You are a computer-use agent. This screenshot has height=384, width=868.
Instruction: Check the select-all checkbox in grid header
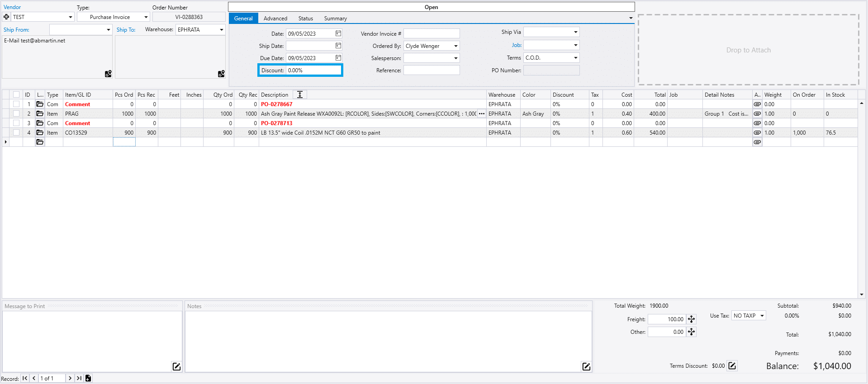(16, 95)
